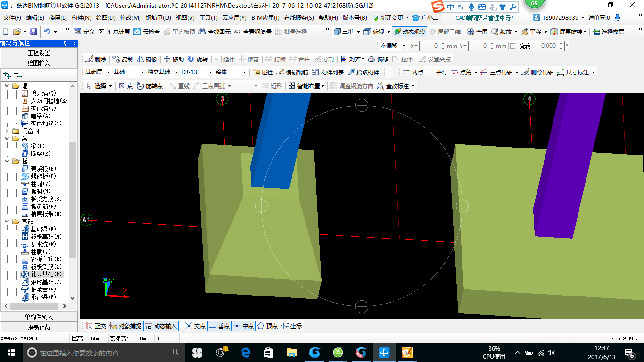Screen dimensions: 644x362
Task: Click the 工程设置 panel button
Action: point(39,53)
